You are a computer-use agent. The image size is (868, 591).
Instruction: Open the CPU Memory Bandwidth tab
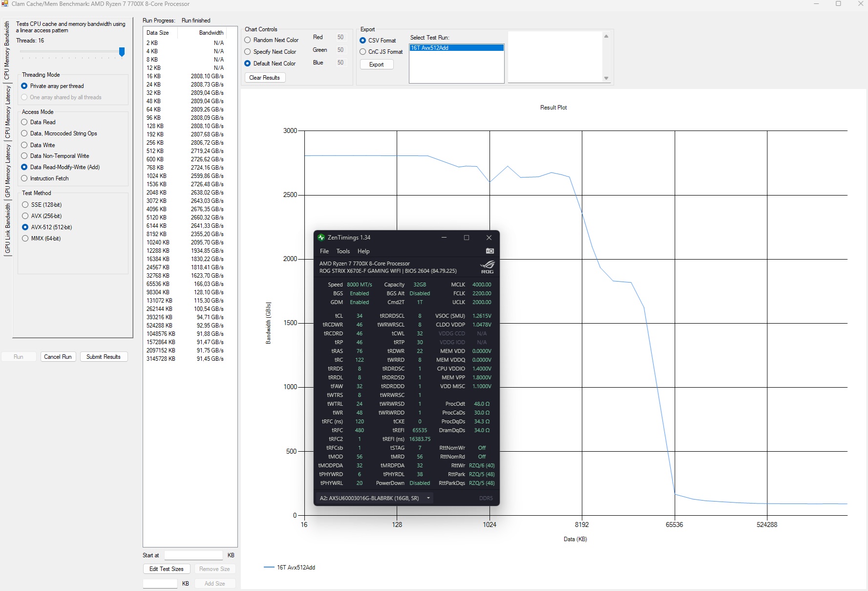pos(7,51)
